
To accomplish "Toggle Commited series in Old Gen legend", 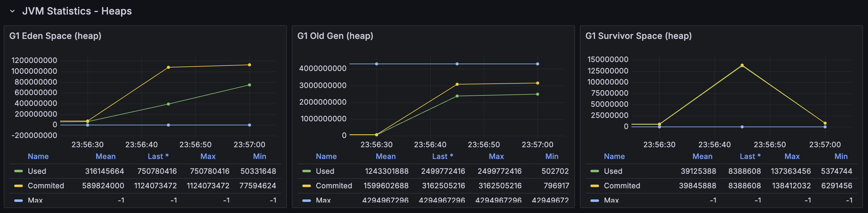I will 334,186.
